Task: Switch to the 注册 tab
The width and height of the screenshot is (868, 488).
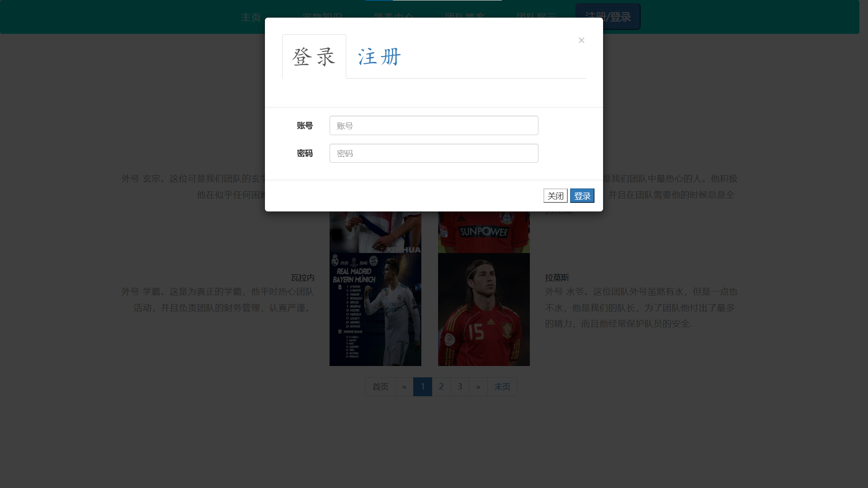Action: click(x=379, y=57)
